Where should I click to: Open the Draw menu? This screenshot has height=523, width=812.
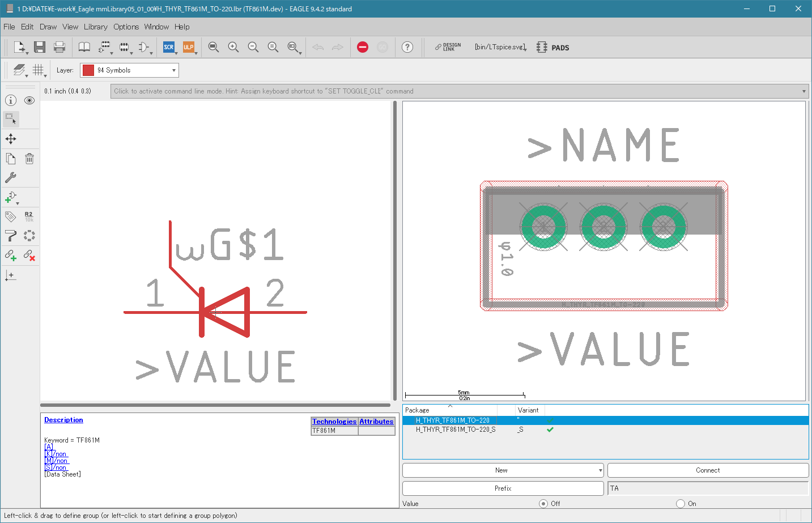pos(48,27)
